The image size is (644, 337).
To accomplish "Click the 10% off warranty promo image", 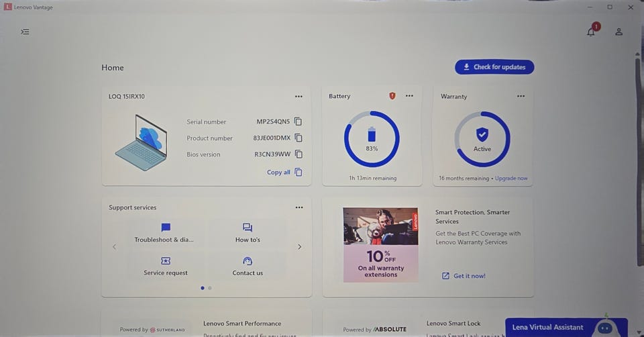I will (381, 244).
